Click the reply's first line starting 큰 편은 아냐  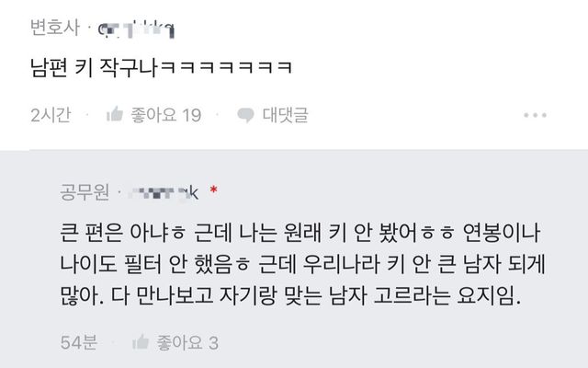point(300,233)
